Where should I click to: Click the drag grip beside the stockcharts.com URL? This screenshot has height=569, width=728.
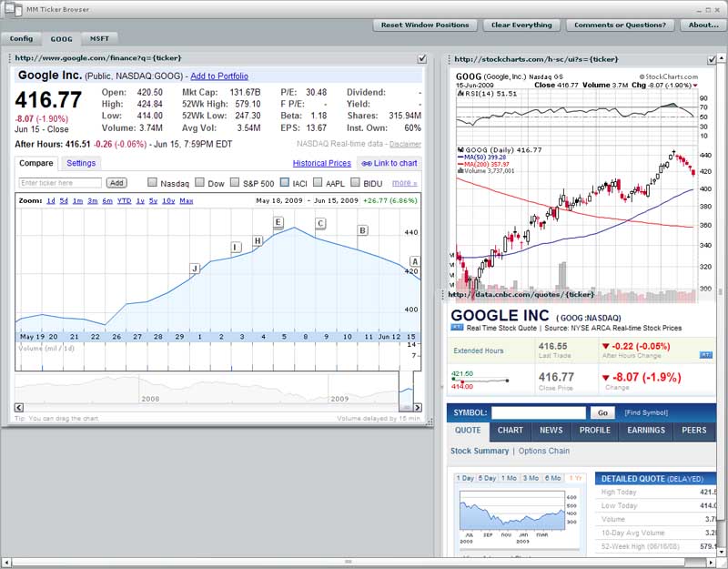click(x=450, y=59)
